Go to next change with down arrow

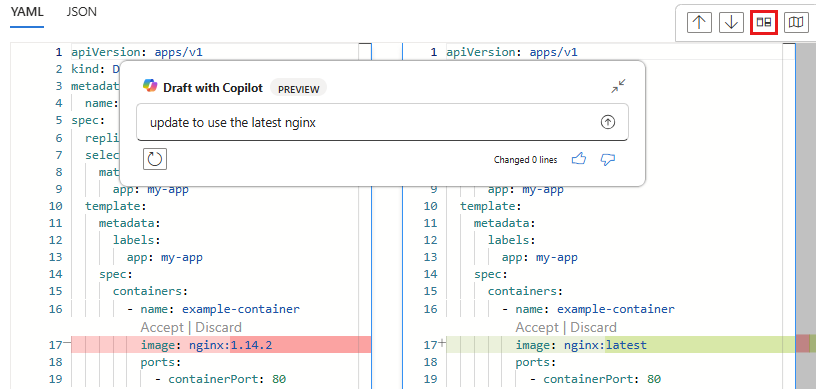coord(732,23)
